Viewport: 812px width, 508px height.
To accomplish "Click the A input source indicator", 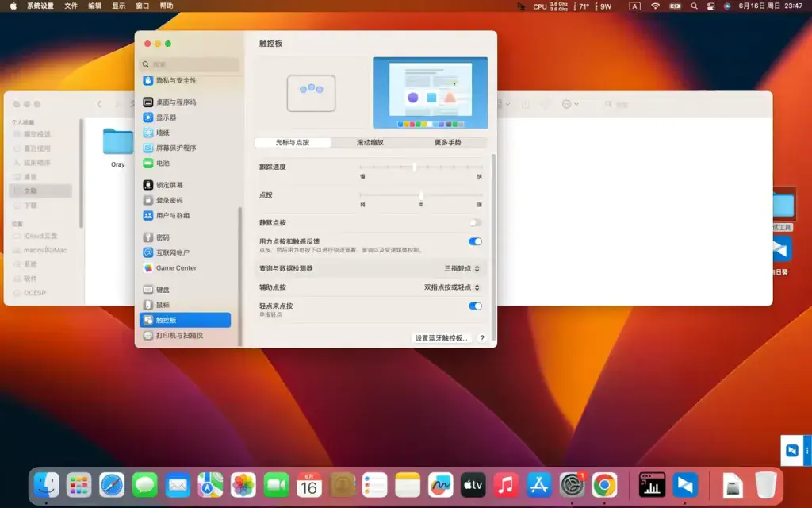I will point(634,6).
